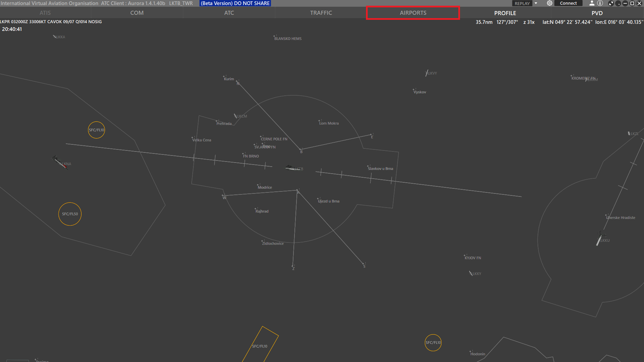Open the info icon
The image size is (644, 362).
point(600,3)
